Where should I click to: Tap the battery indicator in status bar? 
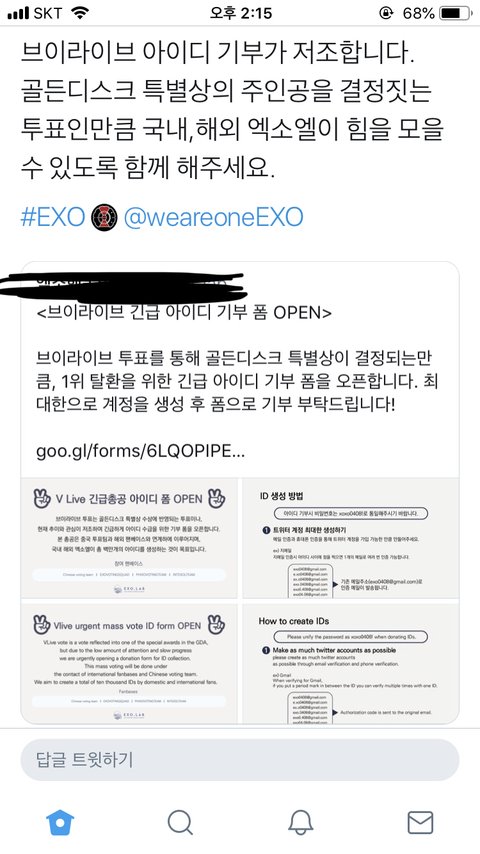coord(455,14)
